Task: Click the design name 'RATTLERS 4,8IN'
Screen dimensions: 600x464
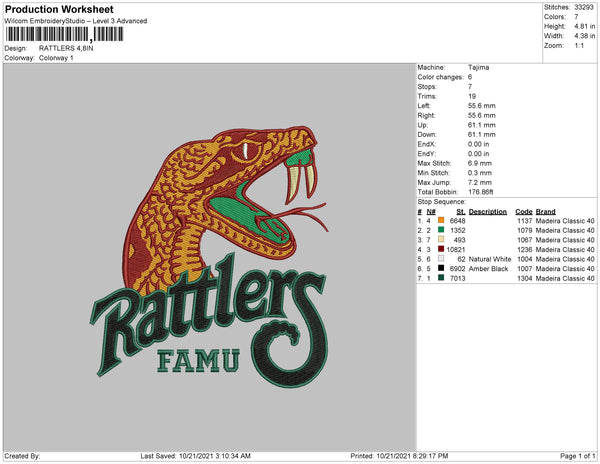Action: (66, 48)
